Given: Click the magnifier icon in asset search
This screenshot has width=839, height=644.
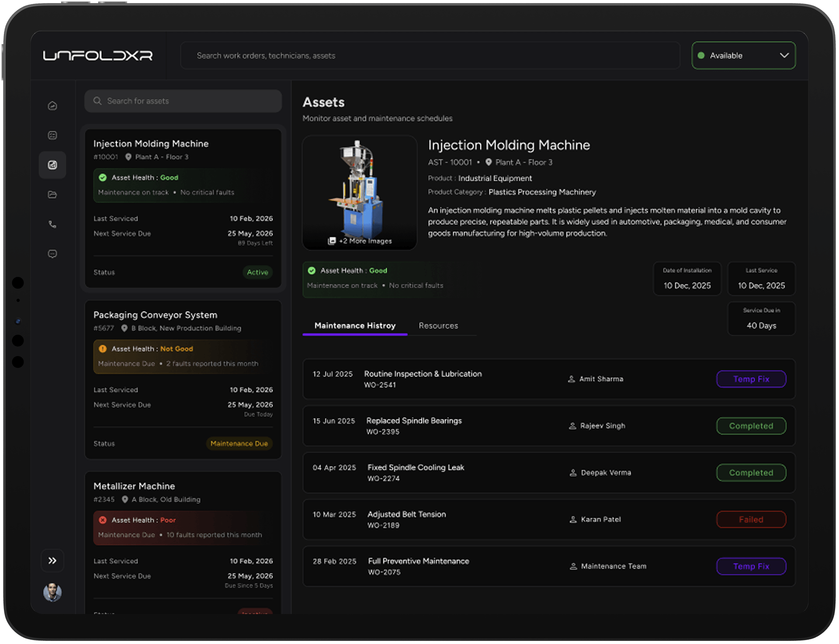Looking at the screenshot, I should (97, 101).
